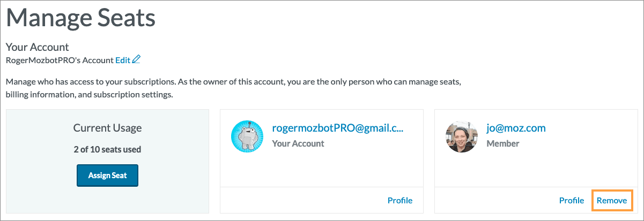Open Profile for the rogermozbotPRO account
644x221 pixels.
[x=400, y=201]
